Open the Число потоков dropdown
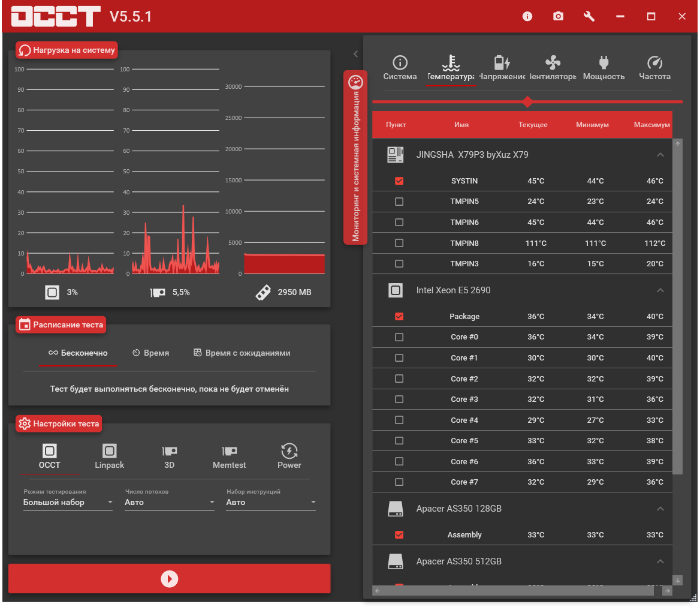Screen dimensions: 700x610 point(170,502)
